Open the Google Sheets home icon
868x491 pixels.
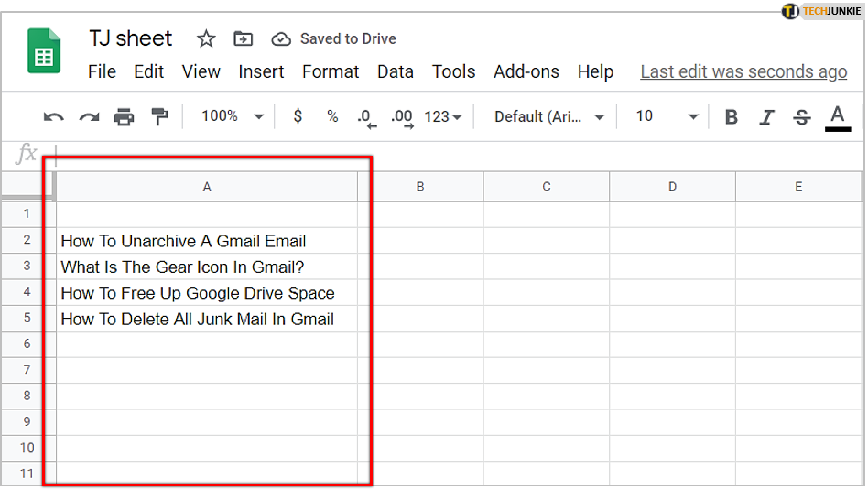[44, 51]
